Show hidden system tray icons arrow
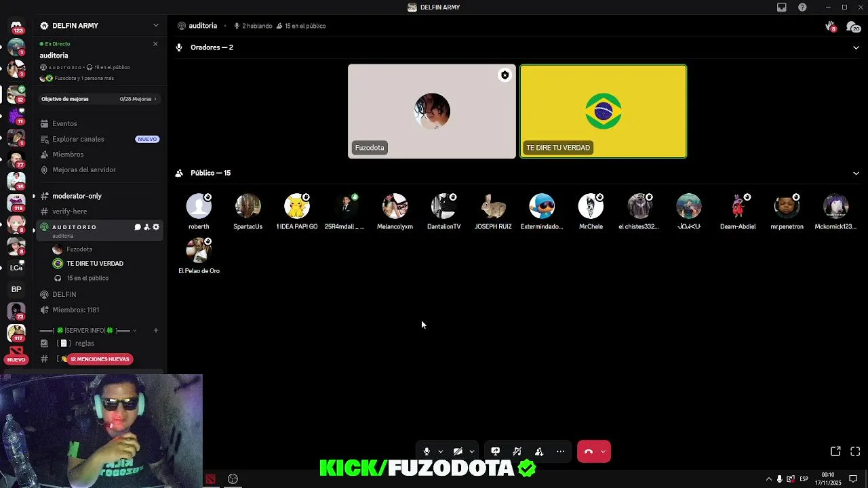The width and height of the screenshot is (868, 488). (768, 479)
